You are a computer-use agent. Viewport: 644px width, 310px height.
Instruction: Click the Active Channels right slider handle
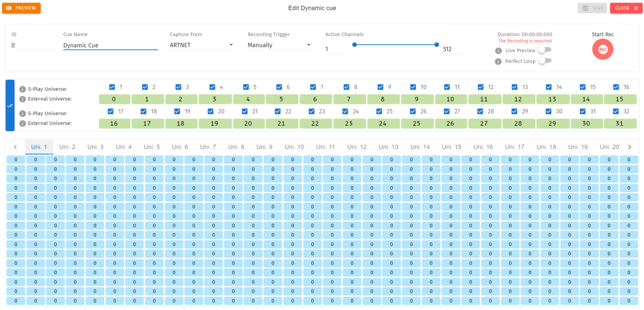(x=436, y=44)
